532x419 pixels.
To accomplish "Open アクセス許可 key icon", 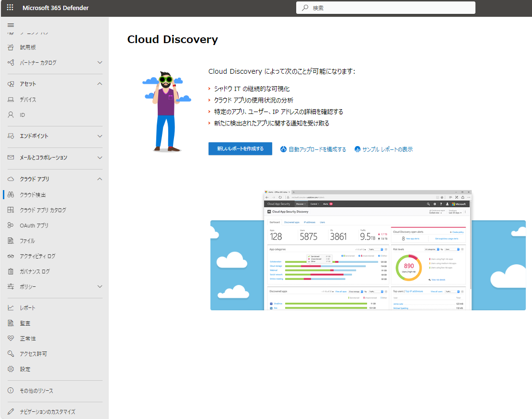I will [11, 353].
